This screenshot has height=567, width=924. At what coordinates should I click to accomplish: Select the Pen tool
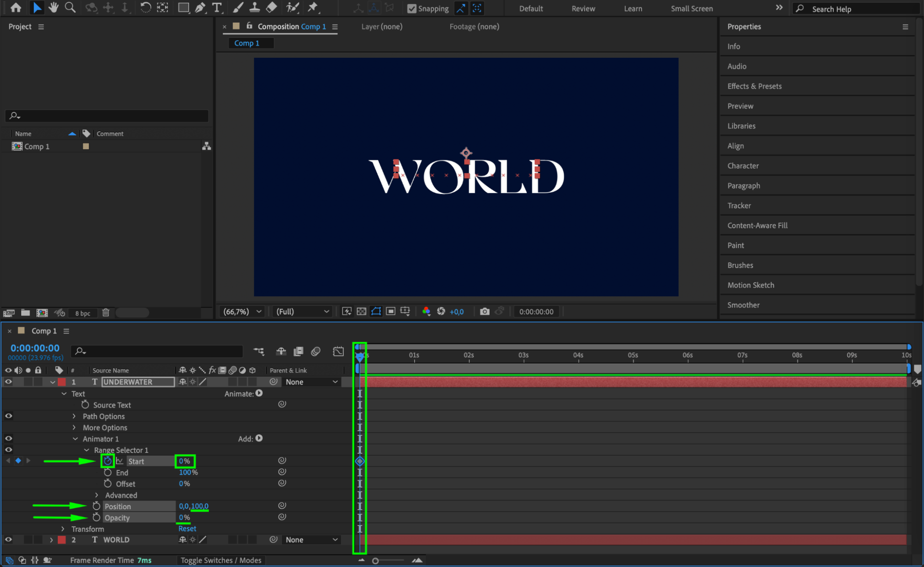[200, 7]
